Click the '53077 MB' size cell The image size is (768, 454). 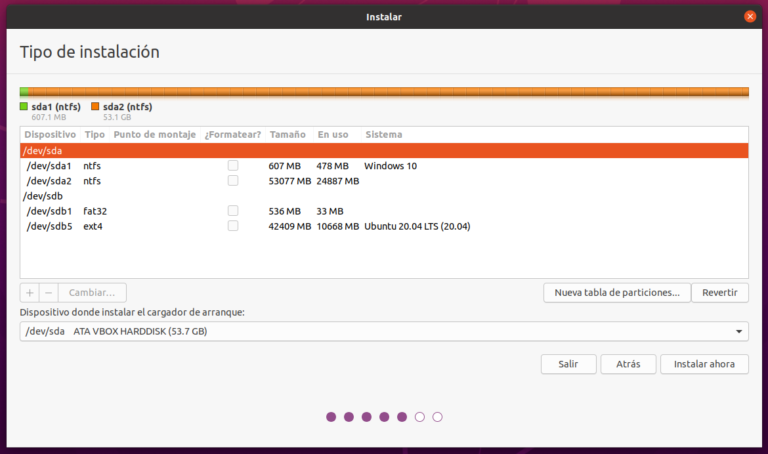289,181
